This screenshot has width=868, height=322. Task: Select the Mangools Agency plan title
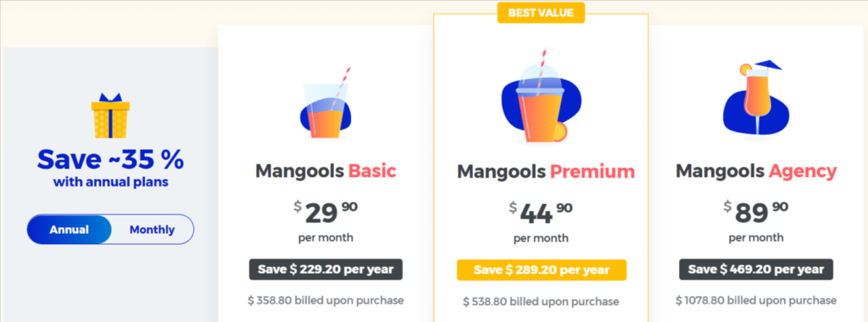(756, 171)
